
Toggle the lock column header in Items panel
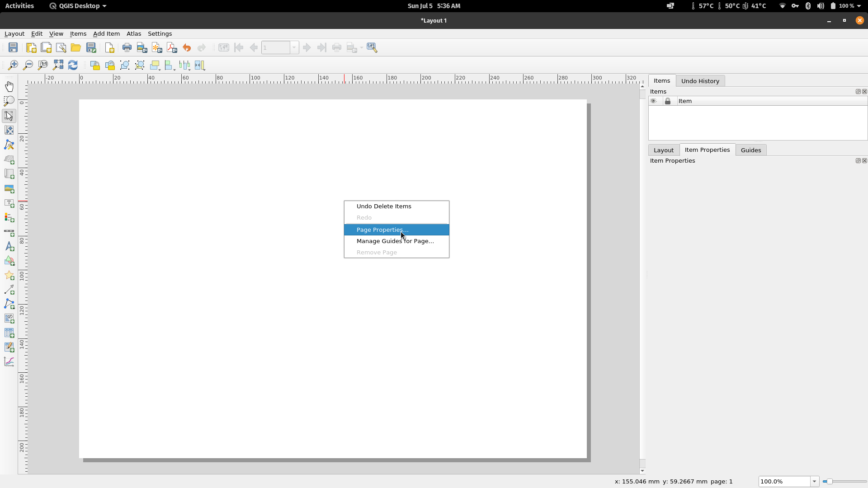click(668, 101)
